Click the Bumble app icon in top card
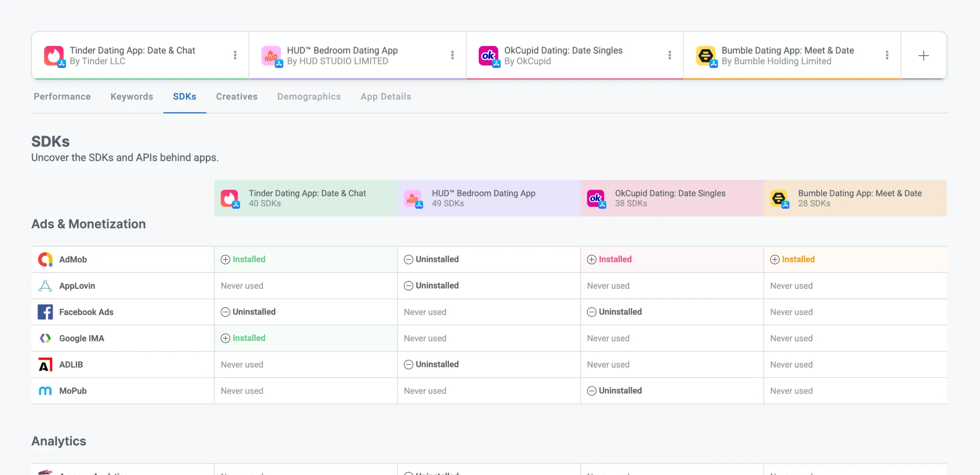The height and width of the screenshot is (475, 980). coord(706,56)
